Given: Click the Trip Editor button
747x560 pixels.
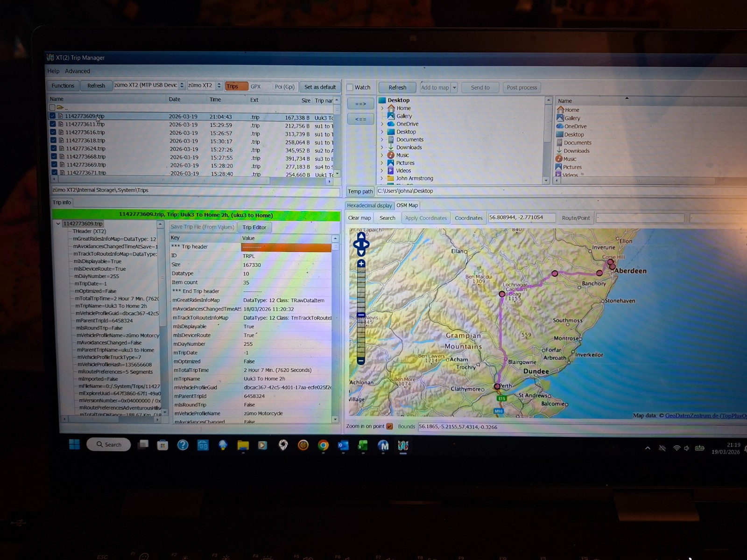Looking at the screenshot, I should 254,227.
